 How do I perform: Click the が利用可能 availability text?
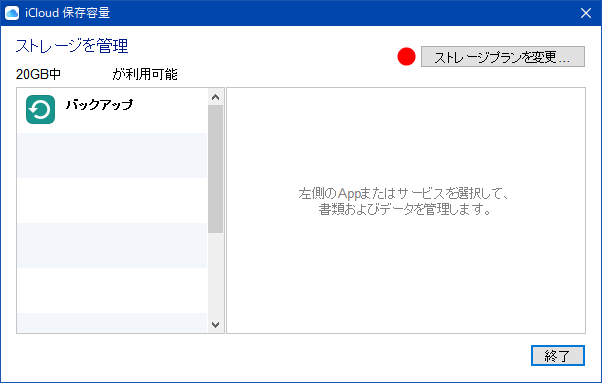click(145, 74)
